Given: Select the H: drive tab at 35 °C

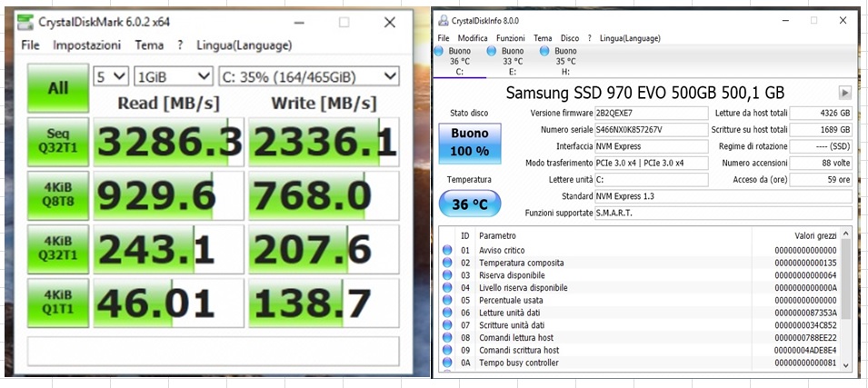Looking at the screenshot, I should (564, 62).
